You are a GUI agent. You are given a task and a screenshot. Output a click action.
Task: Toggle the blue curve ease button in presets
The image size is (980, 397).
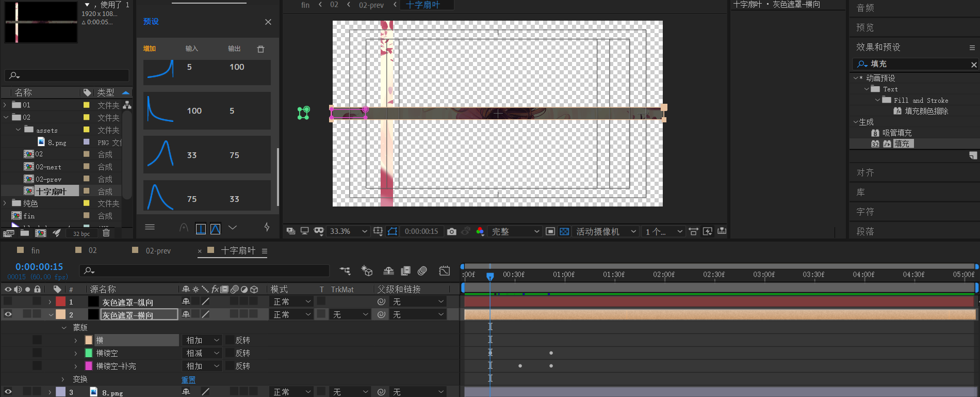click(x=216, y=229)
